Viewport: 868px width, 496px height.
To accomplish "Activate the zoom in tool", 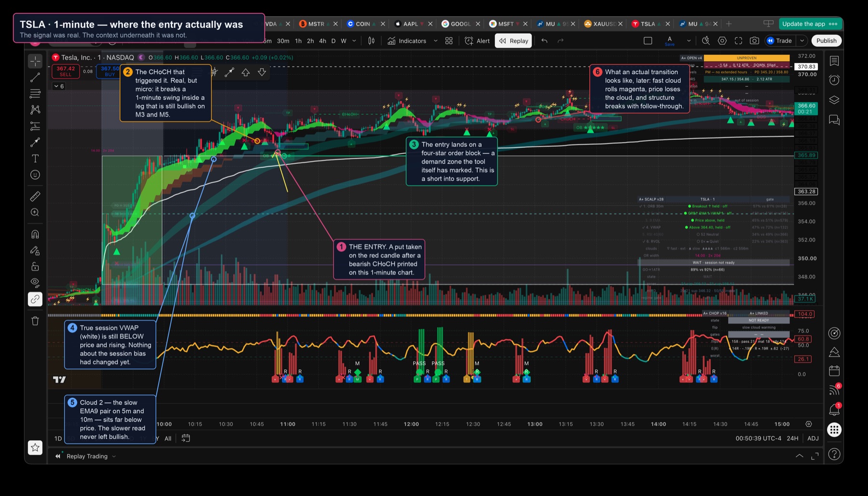I will [35, 213].
